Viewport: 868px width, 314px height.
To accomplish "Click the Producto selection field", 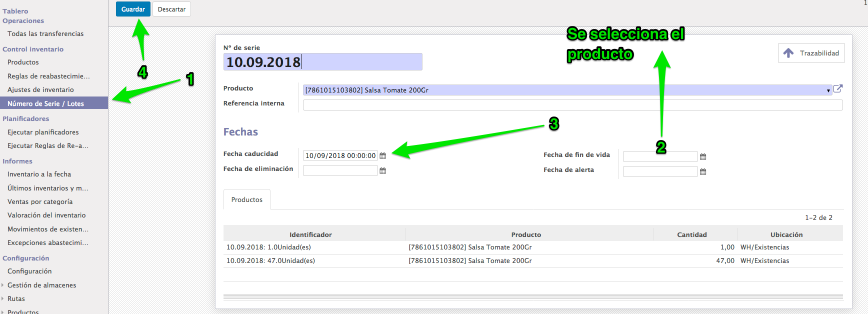I will (567, 90).
